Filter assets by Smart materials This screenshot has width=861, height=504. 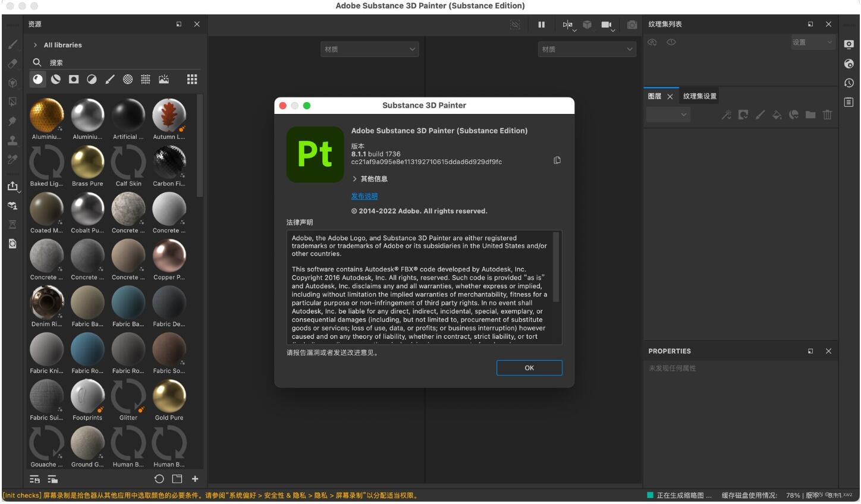point(56,79)
